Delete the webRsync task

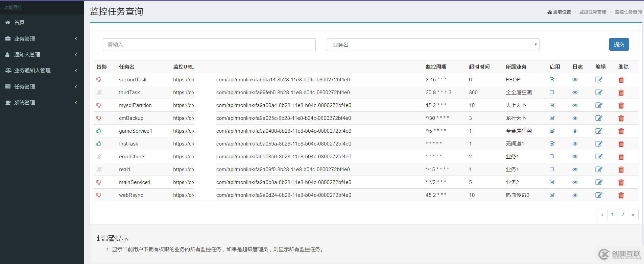pyautogui.click(x=621, y=195)
